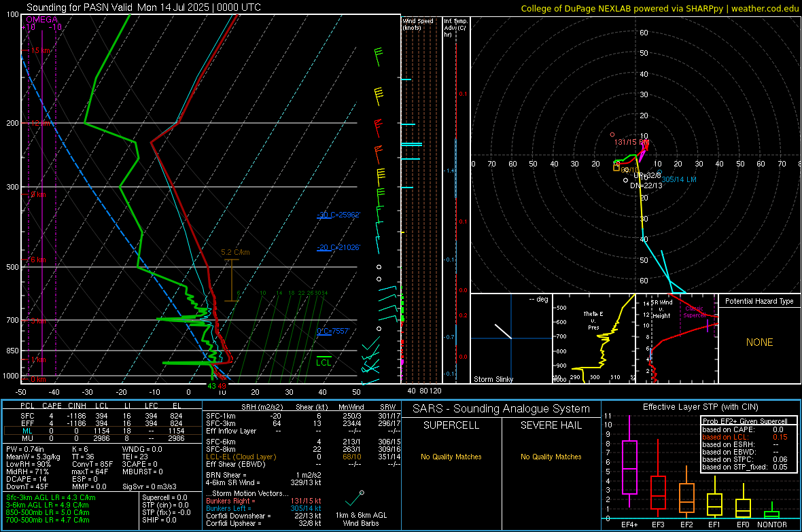The width and height of the screenshot is (802, 532).
Task: Click the SFC-1km shear row label
Action: [x=220, y=416]
